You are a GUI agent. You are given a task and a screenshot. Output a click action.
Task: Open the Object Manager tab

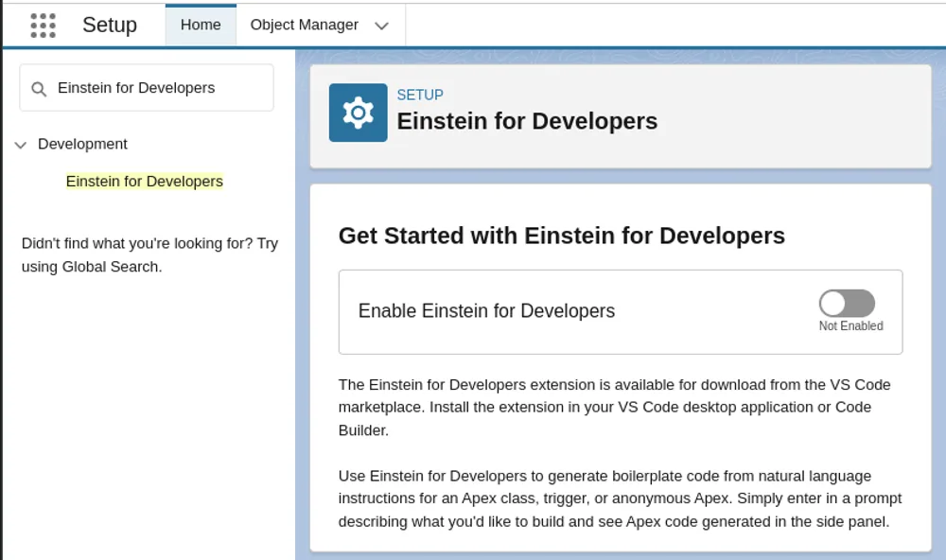tap(304, 25)
